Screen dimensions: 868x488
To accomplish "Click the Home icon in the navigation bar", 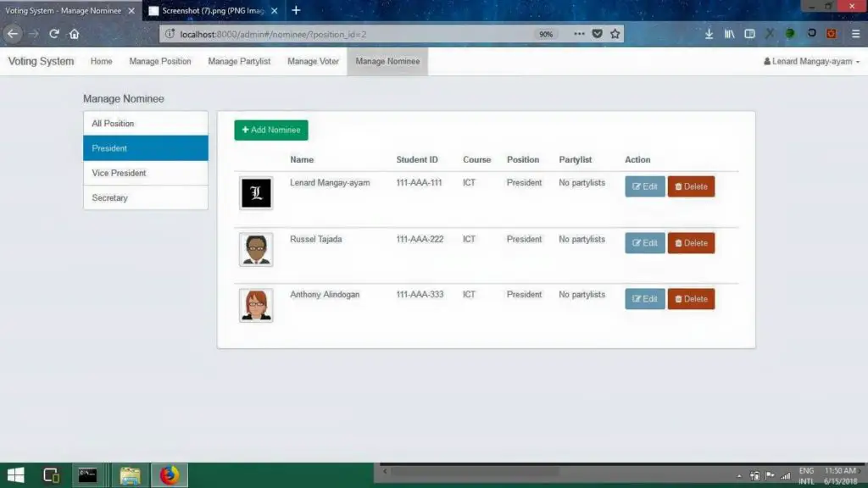I will point(75,34).
